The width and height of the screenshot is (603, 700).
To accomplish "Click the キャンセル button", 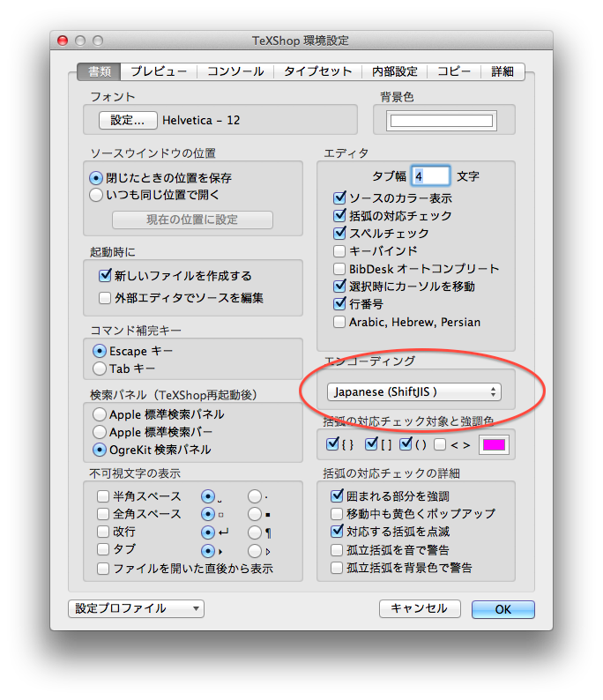I will [x=420, y=609].
